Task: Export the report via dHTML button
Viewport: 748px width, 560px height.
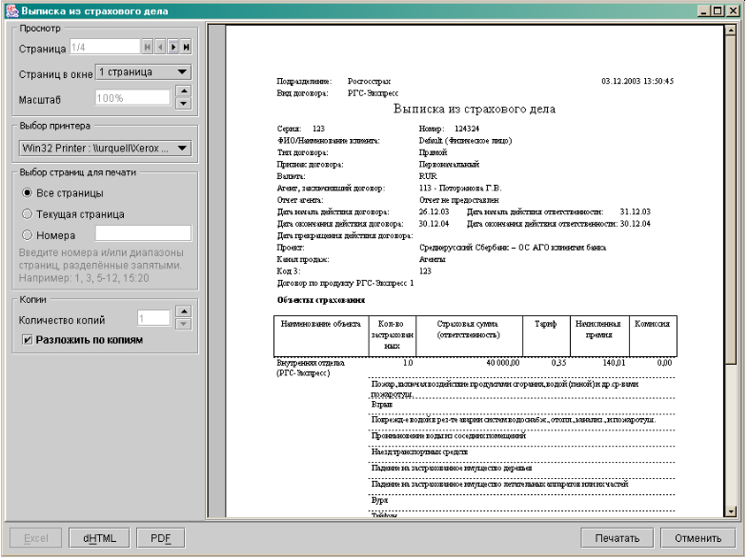Action: [x=100, y=538]
